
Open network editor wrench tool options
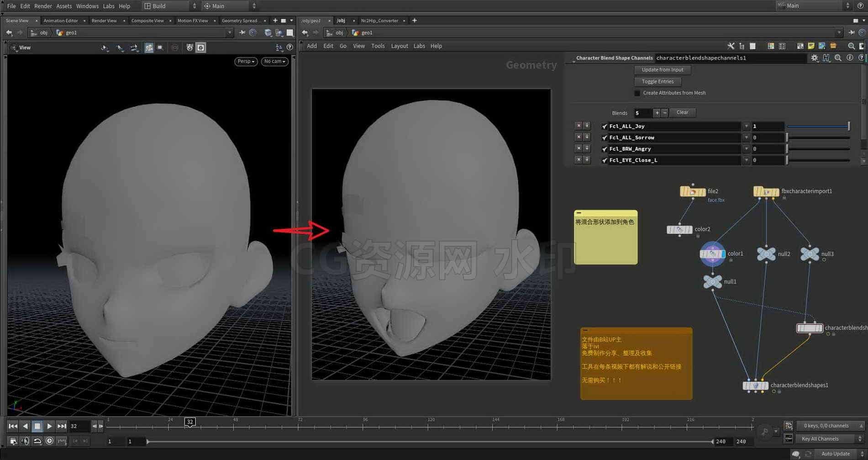(x=731, y=46)
